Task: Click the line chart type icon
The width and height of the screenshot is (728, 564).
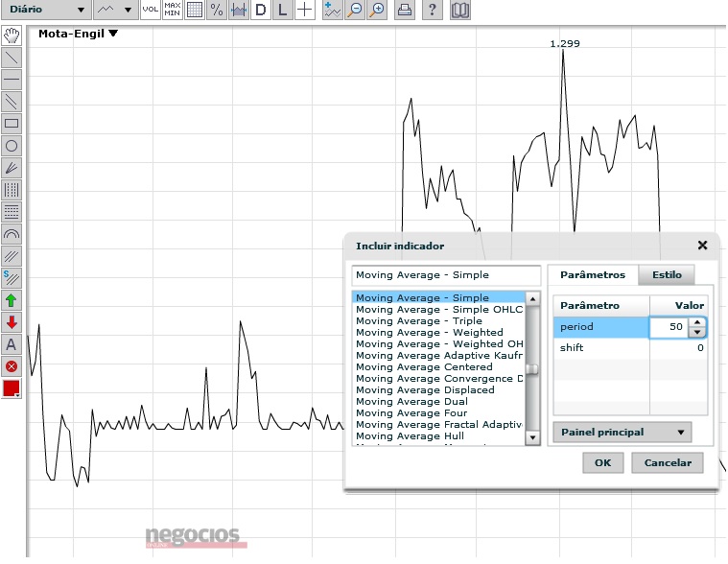Action: tap(106, 10)
